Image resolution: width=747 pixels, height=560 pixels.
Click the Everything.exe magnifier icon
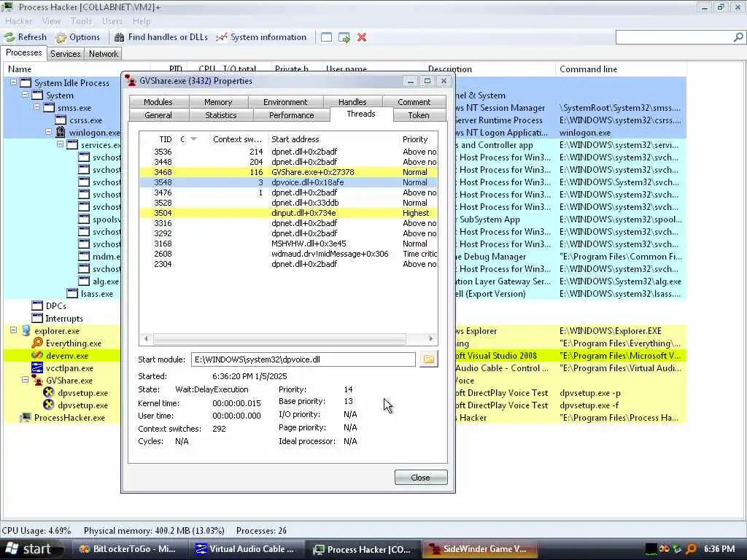tap(37, 343)
